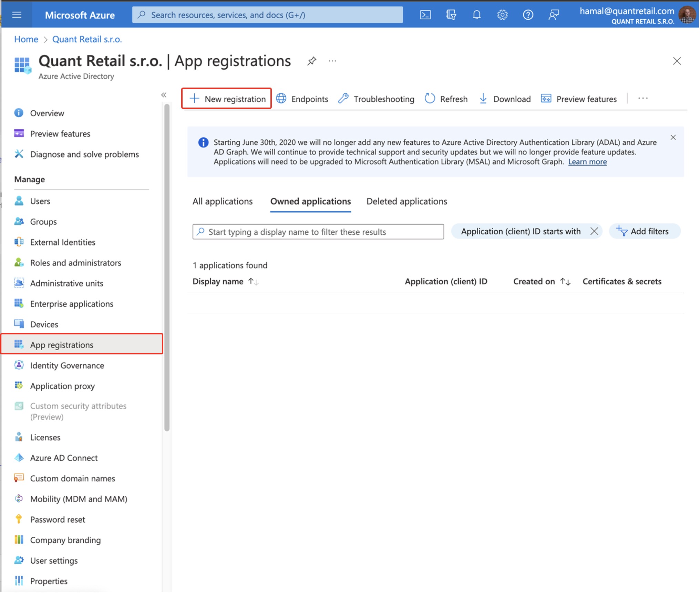Remove the Application (client) ID filter

point(595,231)
